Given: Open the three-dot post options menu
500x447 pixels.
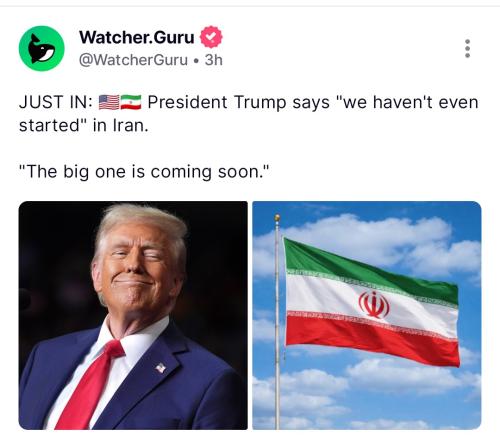Looking at the screenshot, I should (x=467, y=49).
